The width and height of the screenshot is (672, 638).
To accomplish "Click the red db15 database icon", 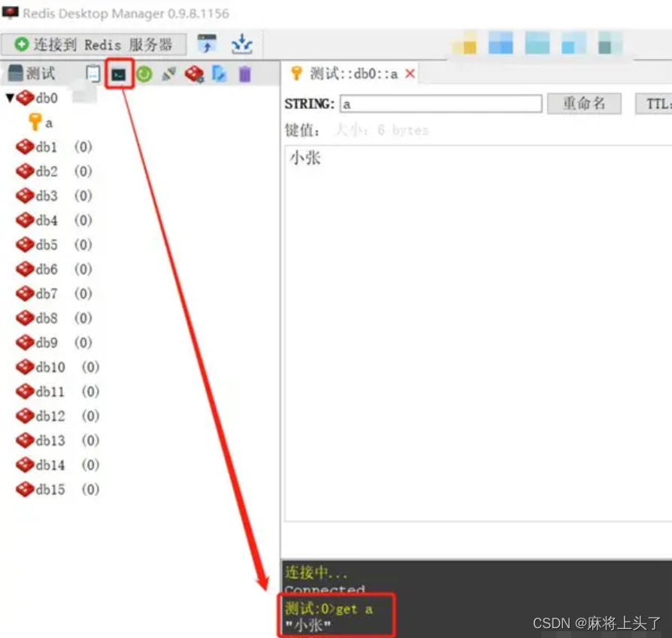I will [x=25, y=489].
